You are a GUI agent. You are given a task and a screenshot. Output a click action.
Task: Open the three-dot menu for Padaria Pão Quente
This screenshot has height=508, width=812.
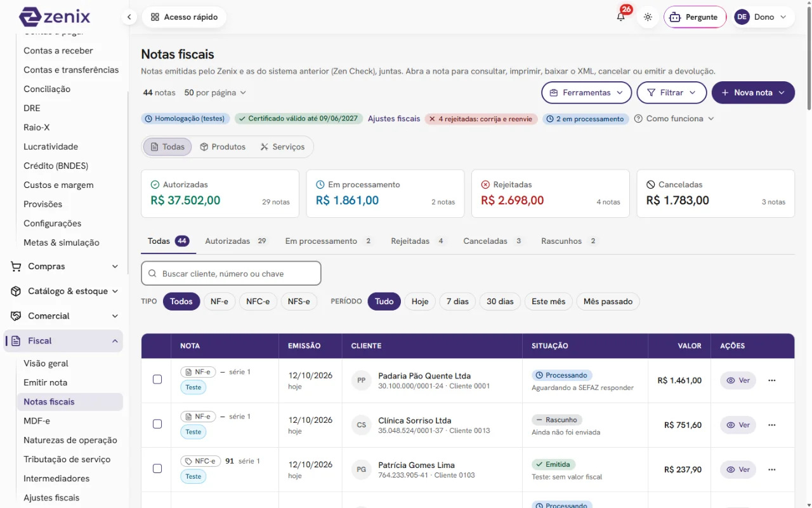(772, 380)
